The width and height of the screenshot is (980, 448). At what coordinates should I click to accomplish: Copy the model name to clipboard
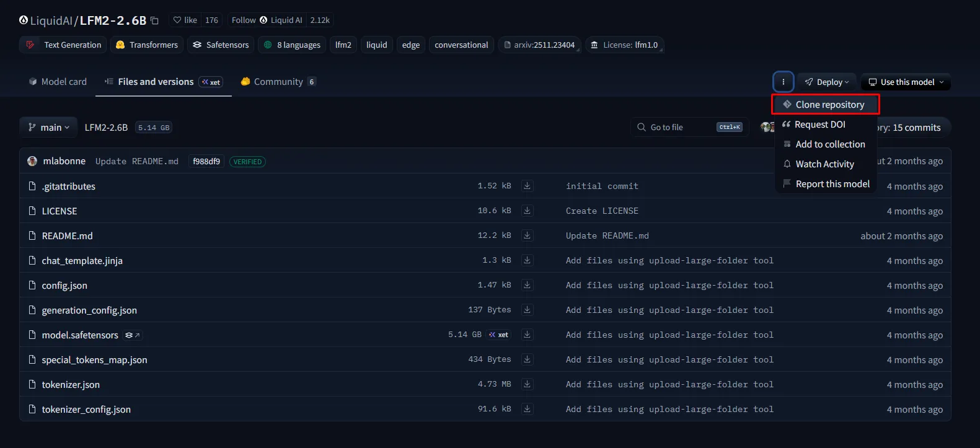154,20
